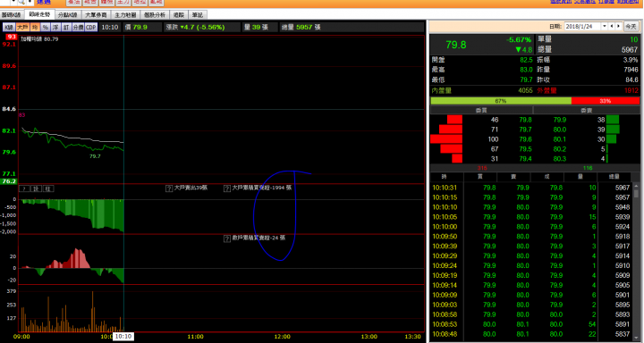Click fifth orange toolbar button at top
Screen dimensions: 644x343
[x=140, y=3]
